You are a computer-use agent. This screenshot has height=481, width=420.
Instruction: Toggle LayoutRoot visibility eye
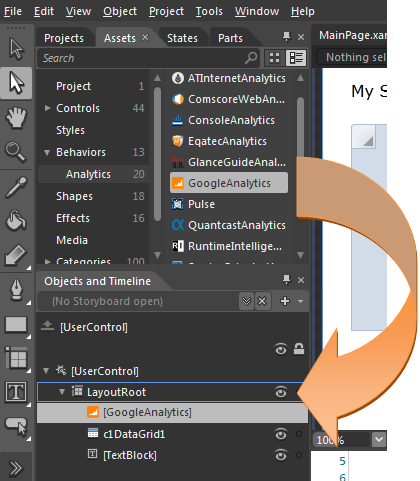tap(281, 392)
